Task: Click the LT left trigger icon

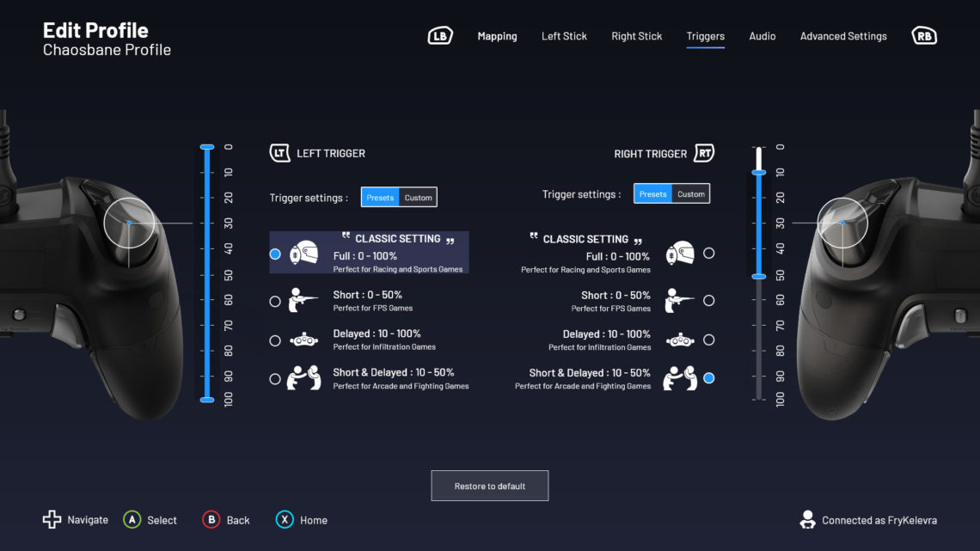Action: [279, 152]
